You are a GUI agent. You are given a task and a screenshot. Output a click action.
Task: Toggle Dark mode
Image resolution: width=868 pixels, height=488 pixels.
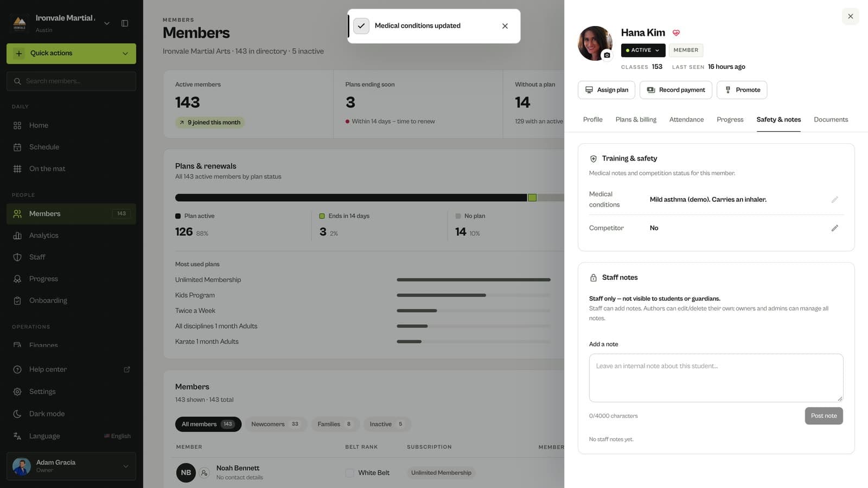(71, 414)
